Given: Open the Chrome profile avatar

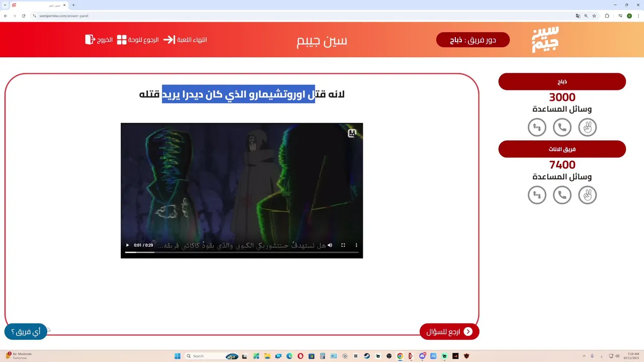Looking at the screenshot, I should tap(629, 16).
